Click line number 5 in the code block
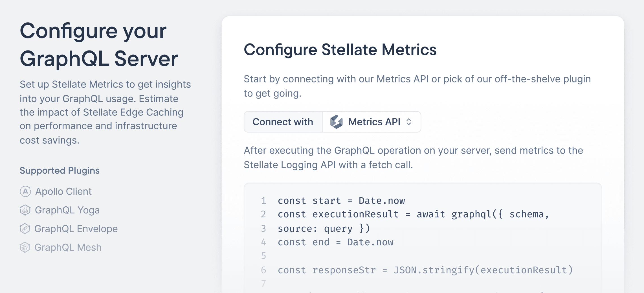The width and height of the screenshot is (644, 293). (263, 256)
